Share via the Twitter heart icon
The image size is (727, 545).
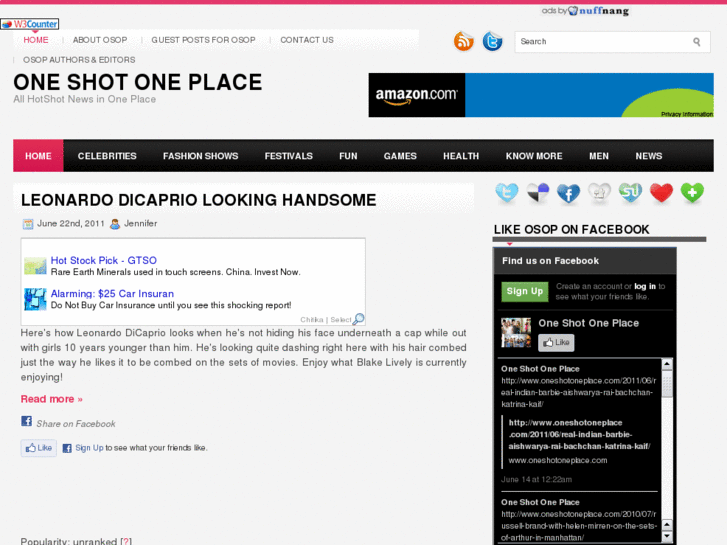pyautogui.click(x=507, y=193)
